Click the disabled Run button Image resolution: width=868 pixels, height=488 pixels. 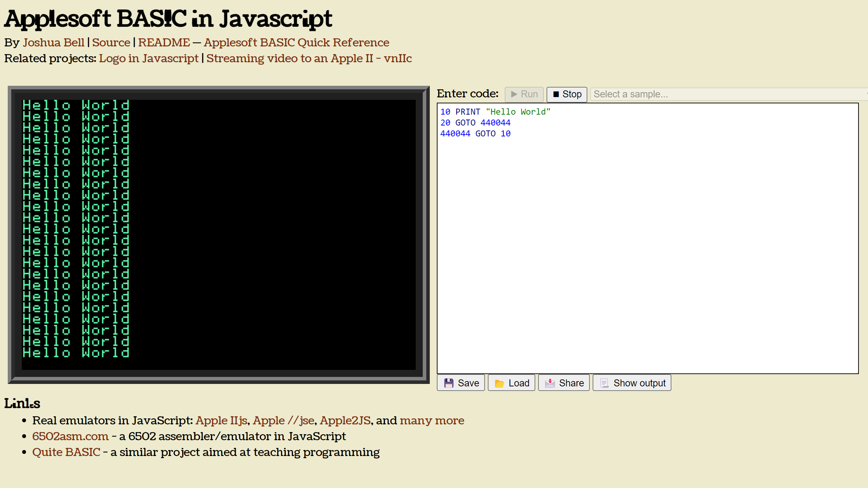click(x=524, y=94)
